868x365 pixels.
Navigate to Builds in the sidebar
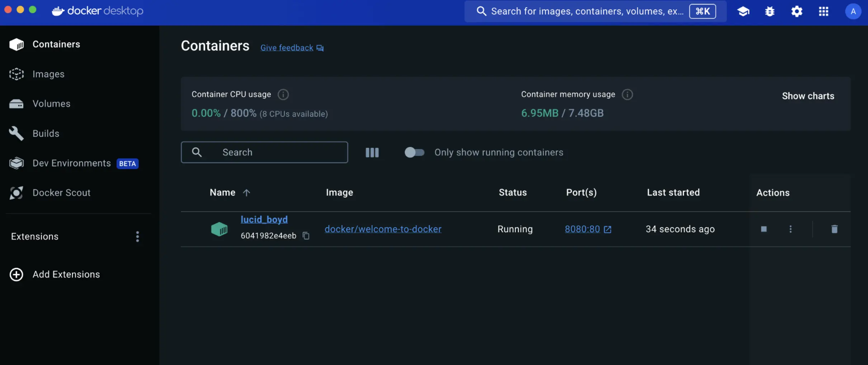[x=46, y=133]
